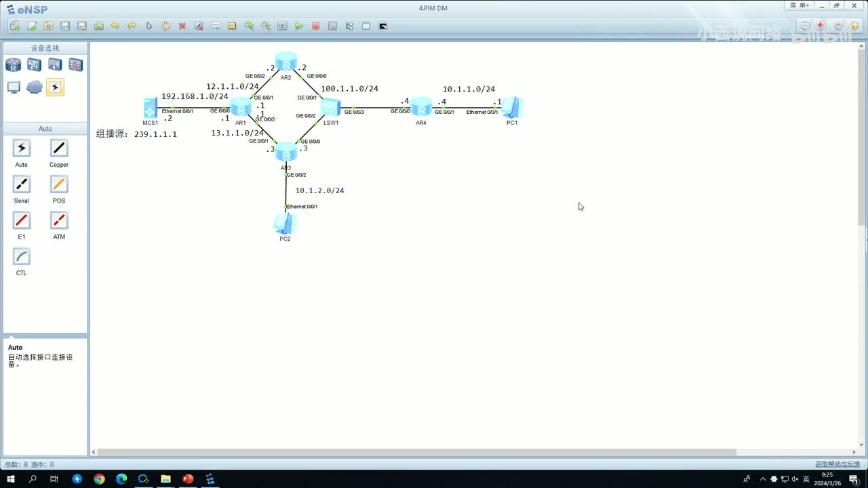Create a new topology with the toolbar icon
This screenshot has height=488, width=868.
pyautogui.click(x=15, y=26)
